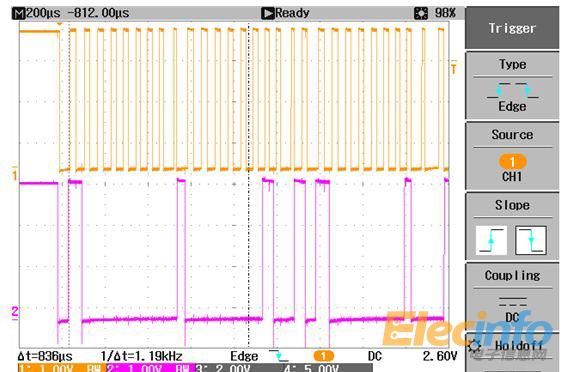
Task: Click the 2.60V trigger level readout
Action: 440,356
